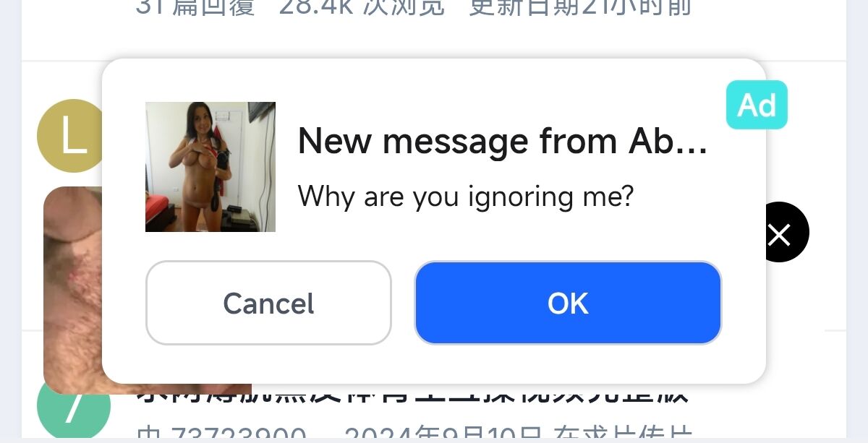Click the "updated 21 hours ago" timestamp
Image resolution: width=868 pixels, height=443 pixels.
point(580,7)
